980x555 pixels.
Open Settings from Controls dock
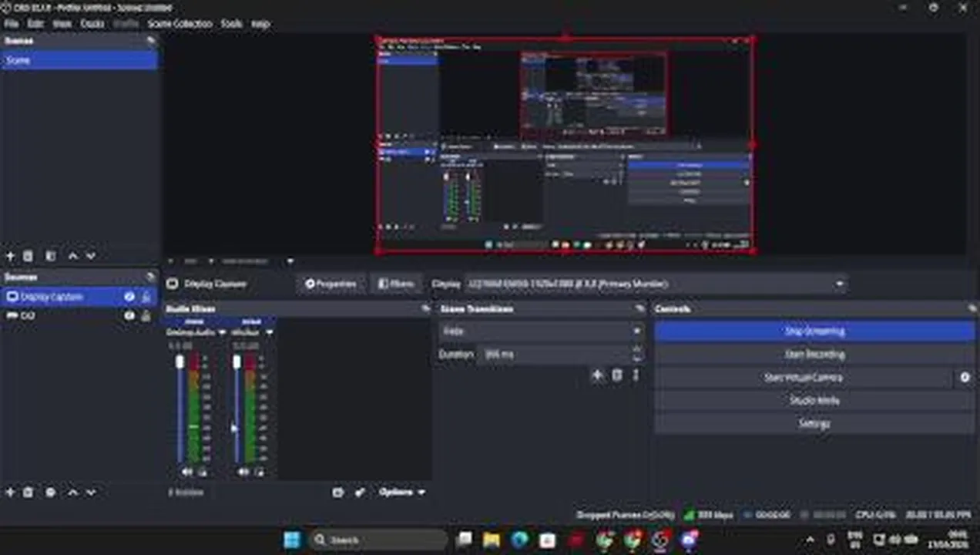click(814, 424)
